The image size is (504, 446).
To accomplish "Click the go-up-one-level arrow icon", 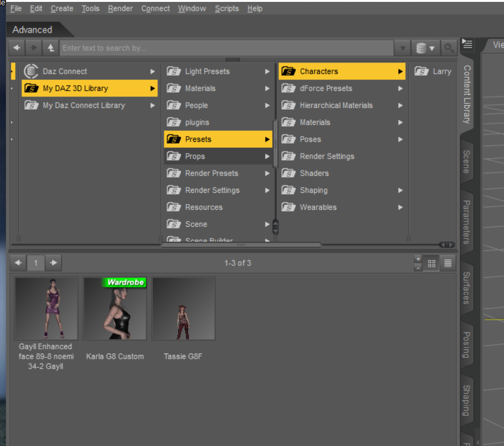I will pos(50,48).
